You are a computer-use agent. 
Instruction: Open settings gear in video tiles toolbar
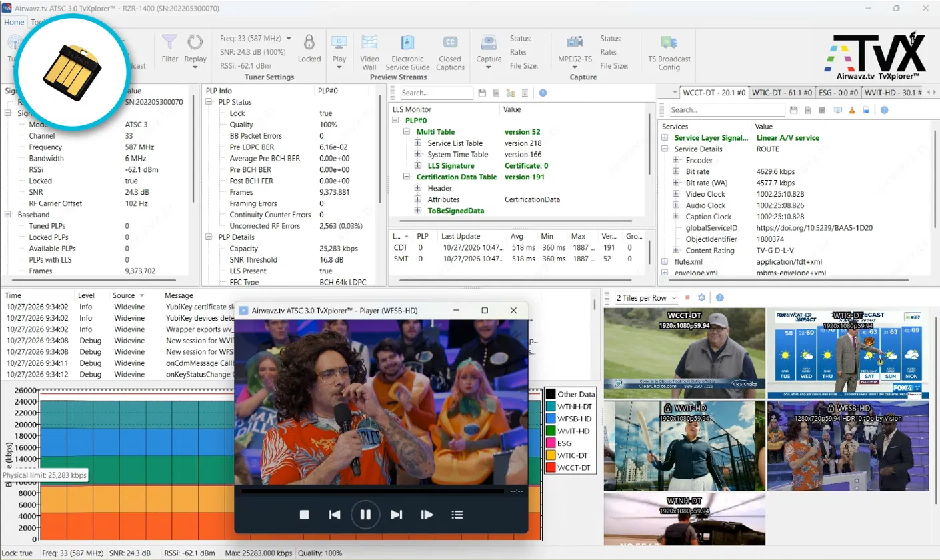click(x=701, y=297)
